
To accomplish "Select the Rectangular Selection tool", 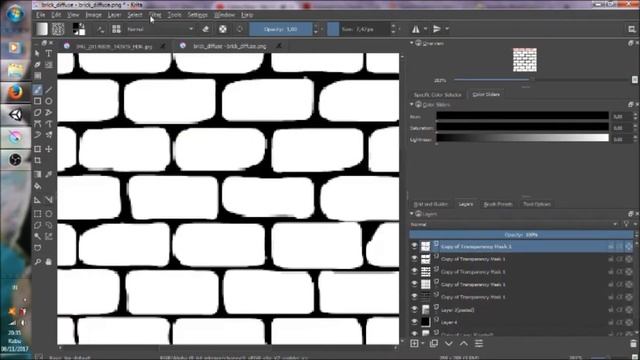I will pos(38,213).
